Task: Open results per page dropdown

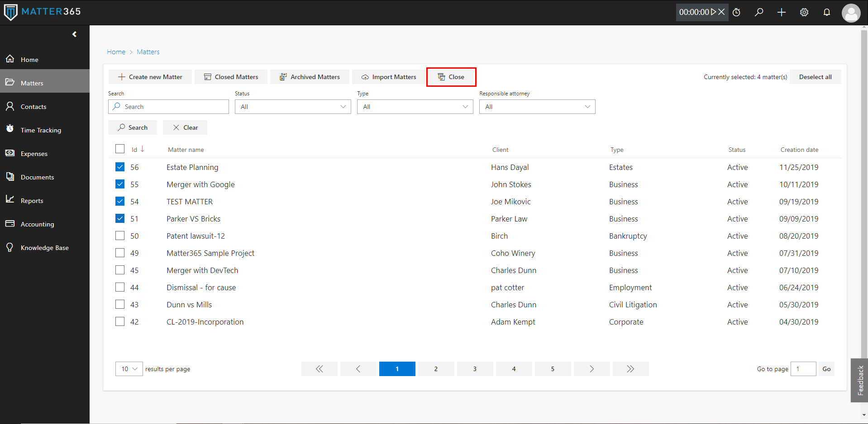Action: (129, 369)
